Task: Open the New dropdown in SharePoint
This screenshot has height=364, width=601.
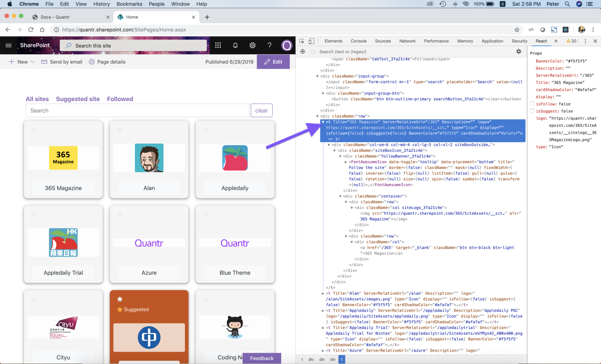Action: [21, 62]
